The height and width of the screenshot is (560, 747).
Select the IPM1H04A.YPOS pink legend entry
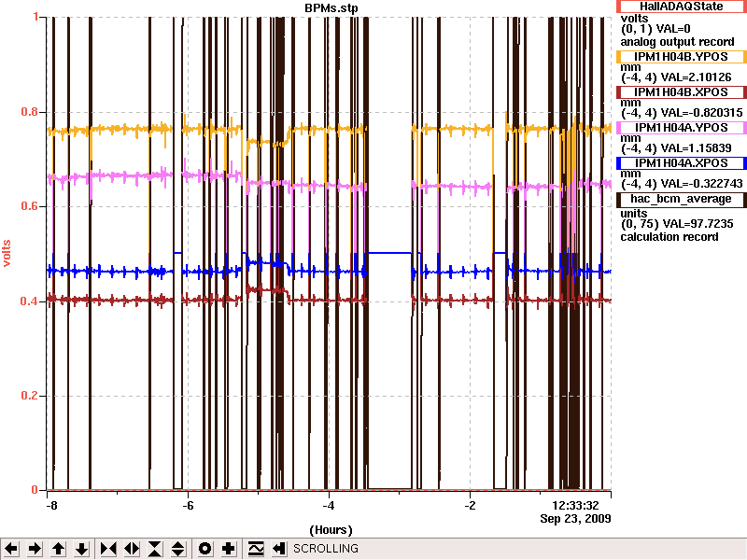click(682, 128)
